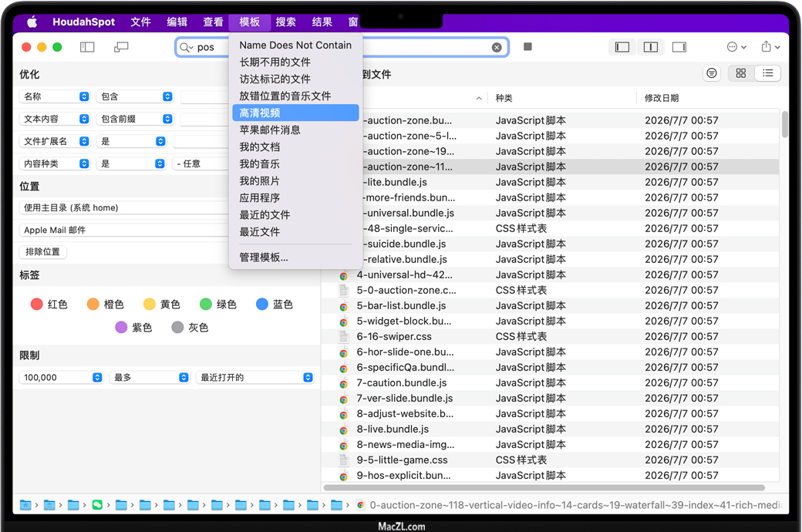Open the share icon menu
This screenshot has height=532, width=802.
[x=770, y=47]
